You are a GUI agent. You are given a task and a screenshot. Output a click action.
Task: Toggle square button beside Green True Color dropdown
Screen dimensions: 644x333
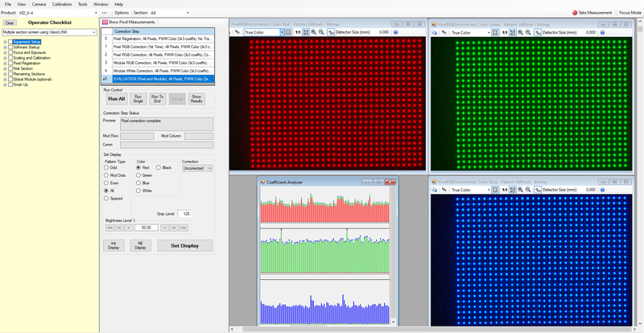[x=495, y=32]
